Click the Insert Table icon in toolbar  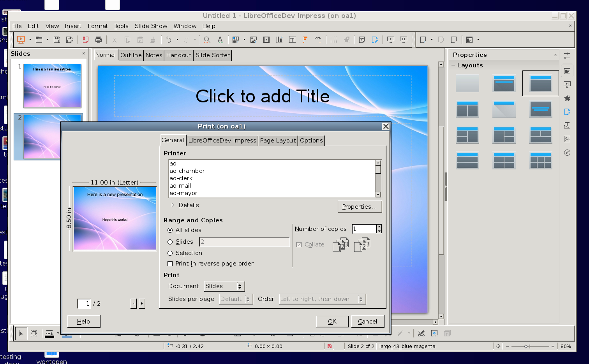coord(236,40)
